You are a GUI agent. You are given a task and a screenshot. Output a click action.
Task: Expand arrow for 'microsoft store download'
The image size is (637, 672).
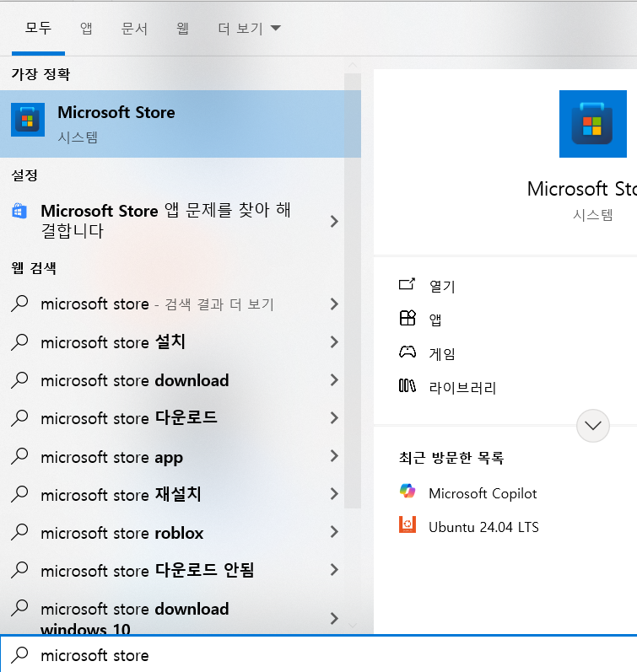tap(334, 380)
